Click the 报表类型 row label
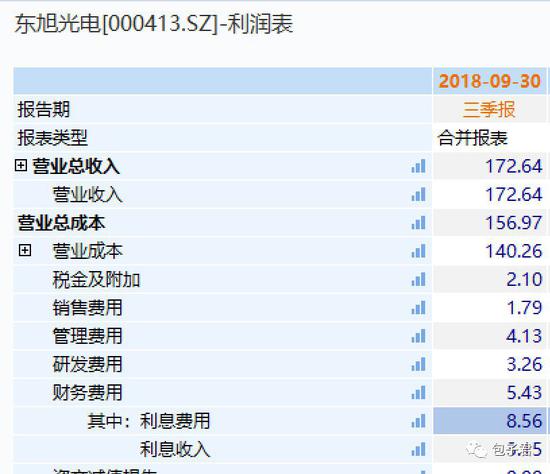This screenshot has height=474, width=550. click(x=53, y=138)
